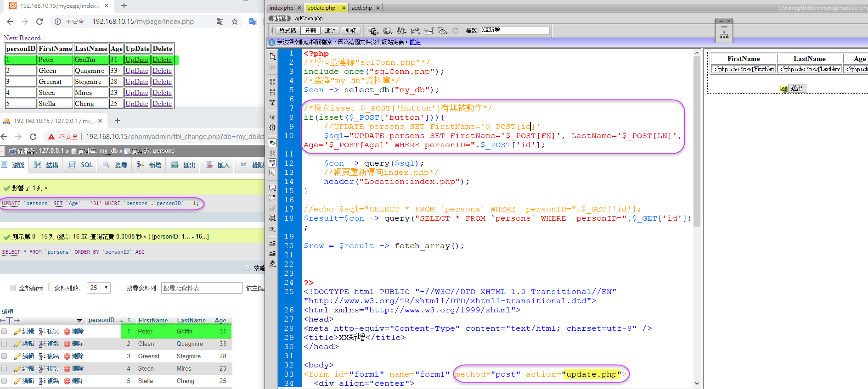This screenshot has width=868, height=389.
Task: Enable the 全部顯示 show-all checkbox
Action: (13, 288)
